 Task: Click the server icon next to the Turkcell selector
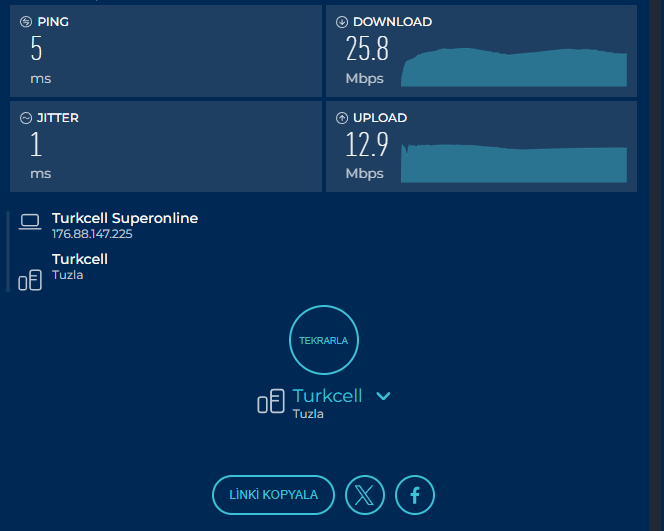coord(271,401)
